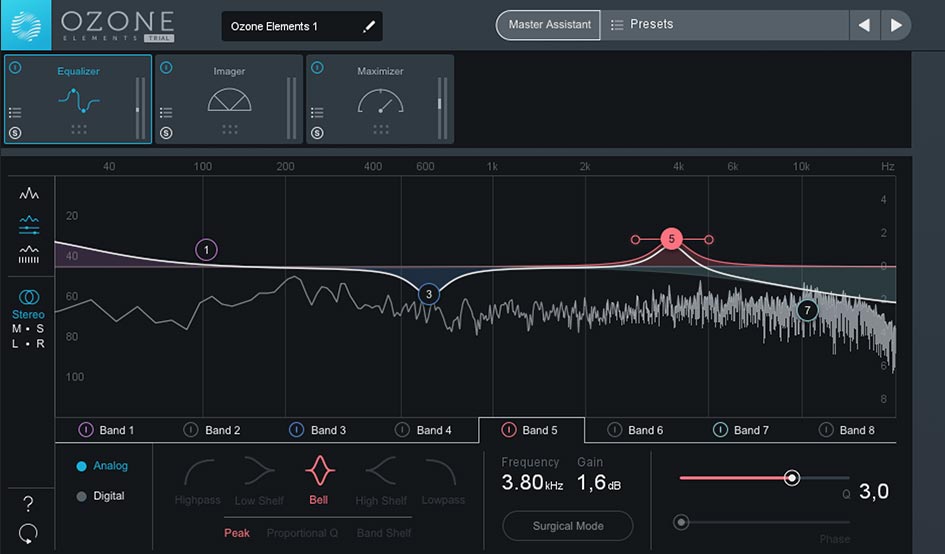Enable Digital EQ mode
Screen dimensions: 945x554
[101, 496]
